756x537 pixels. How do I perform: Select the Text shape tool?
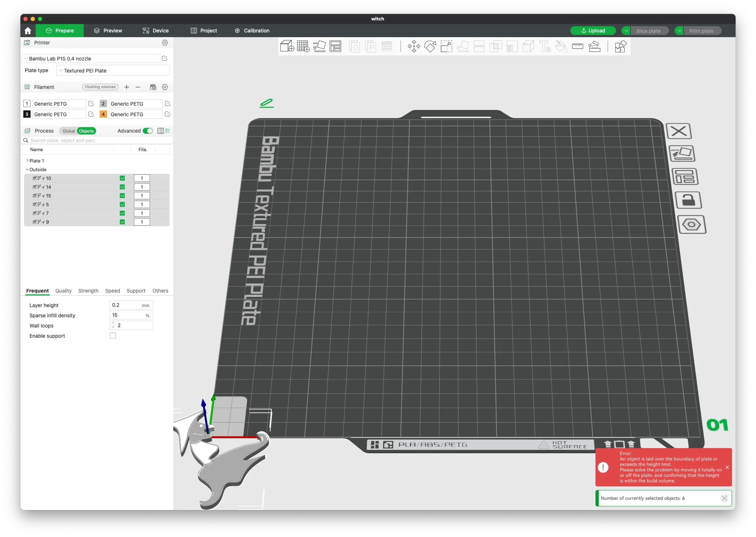click(x=545, y=46)
